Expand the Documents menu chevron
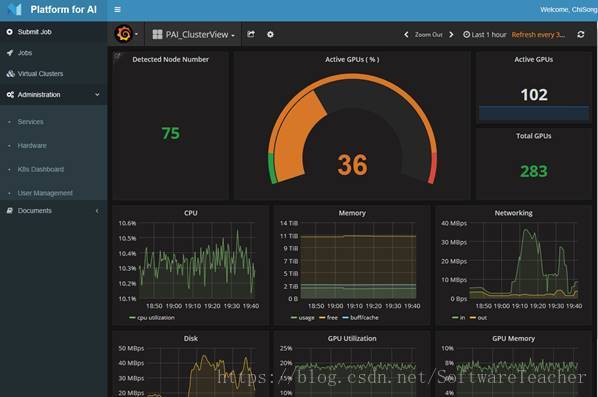The image size is (598, 397). click(97, 211)
